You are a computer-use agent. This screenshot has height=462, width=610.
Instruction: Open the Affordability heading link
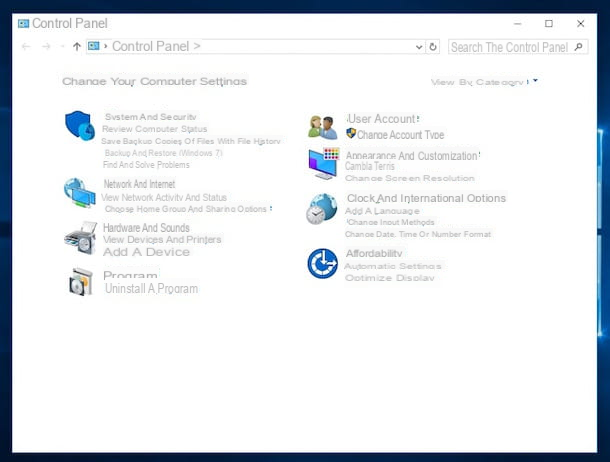(374, 253)
